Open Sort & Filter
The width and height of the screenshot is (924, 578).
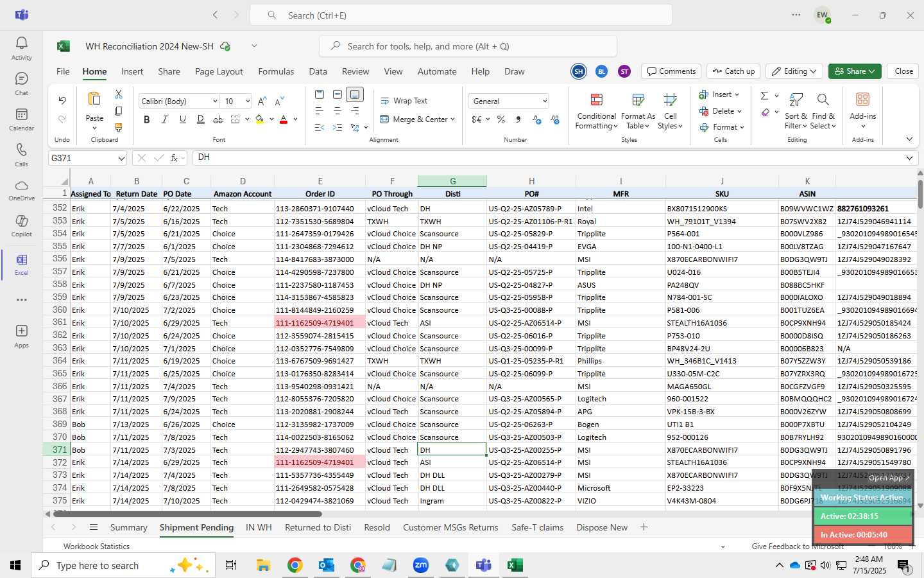pos(796,111)
